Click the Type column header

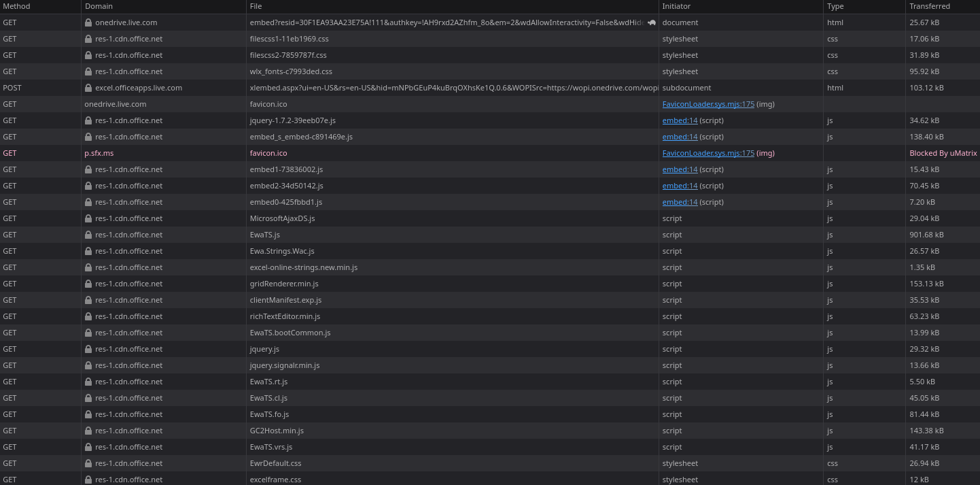835,6
